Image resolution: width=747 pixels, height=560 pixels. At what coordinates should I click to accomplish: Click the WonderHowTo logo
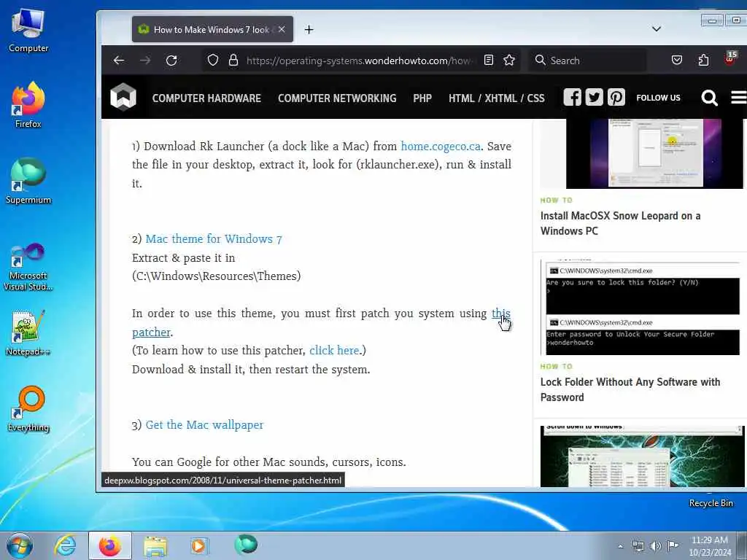123,97
